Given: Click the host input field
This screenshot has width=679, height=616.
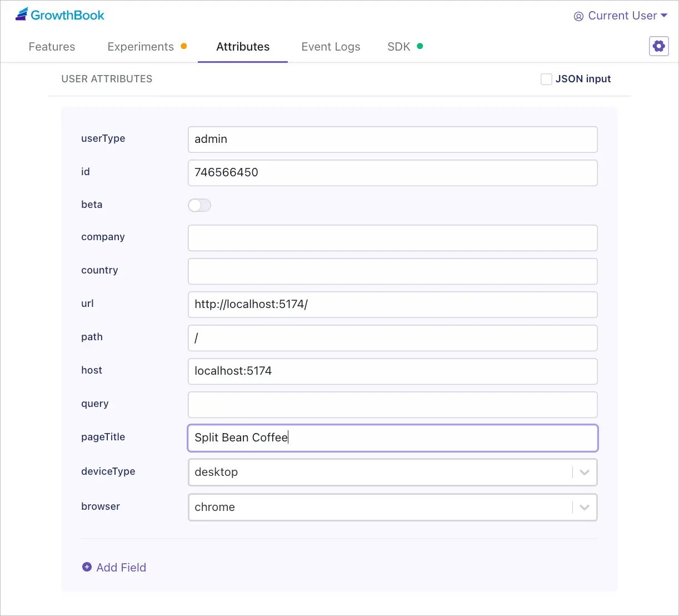Looking at the screenshot, I should pos(393,371).
